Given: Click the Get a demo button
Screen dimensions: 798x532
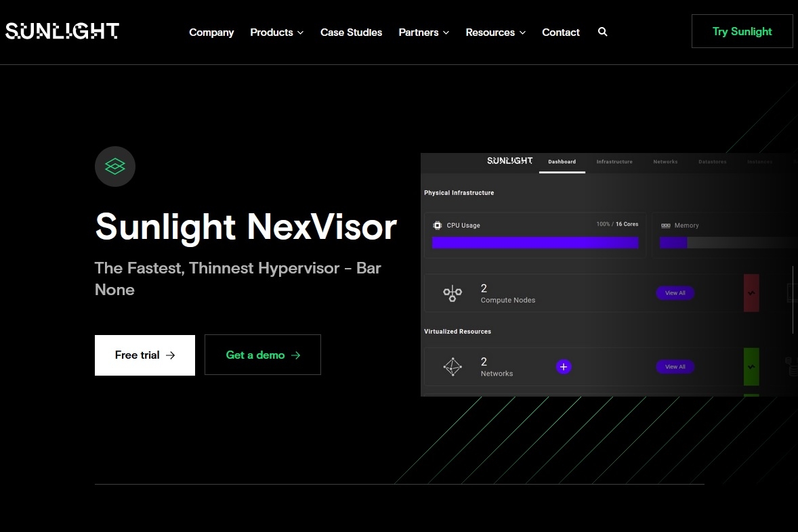Looking at the screenshot, I should tap(263, 355).
